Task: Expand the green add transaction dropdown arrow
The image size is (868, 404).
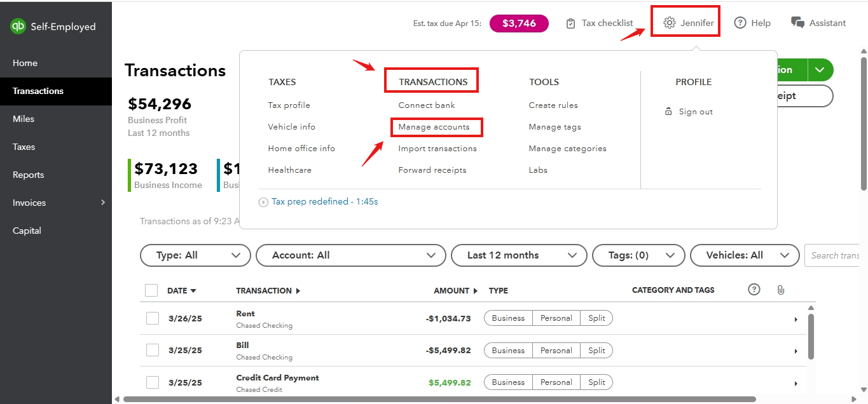Action: click(820, 70)
